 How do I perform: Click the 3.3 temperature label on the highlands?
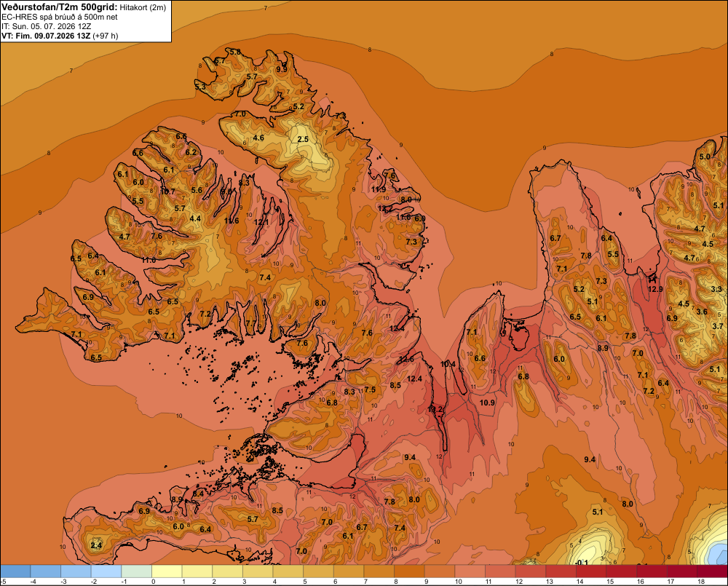click(x=716, y=289)
